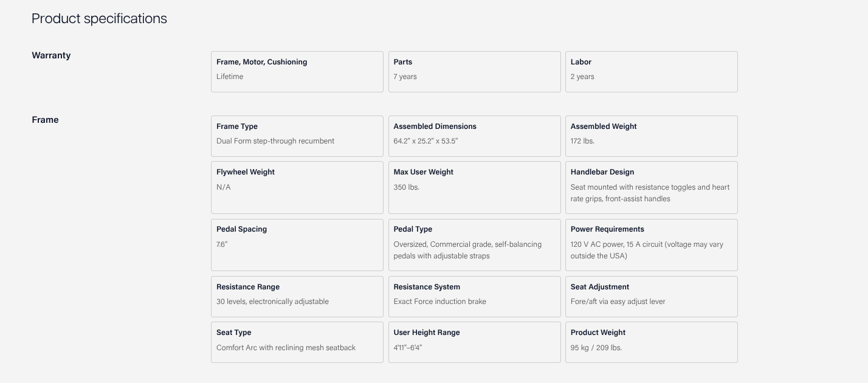Viewport: 868px width, 383px height.
Task: Click the User Height Range card
Action: tap(474, 342)
